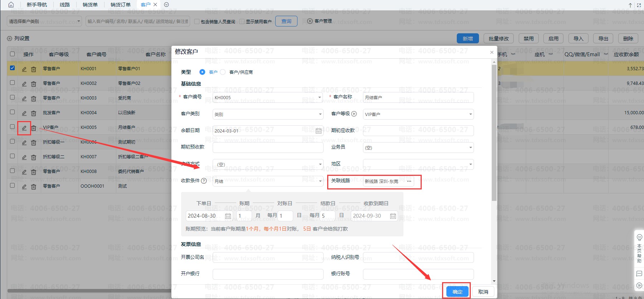Open the 业务员 dropdown list

coord(470,148)
